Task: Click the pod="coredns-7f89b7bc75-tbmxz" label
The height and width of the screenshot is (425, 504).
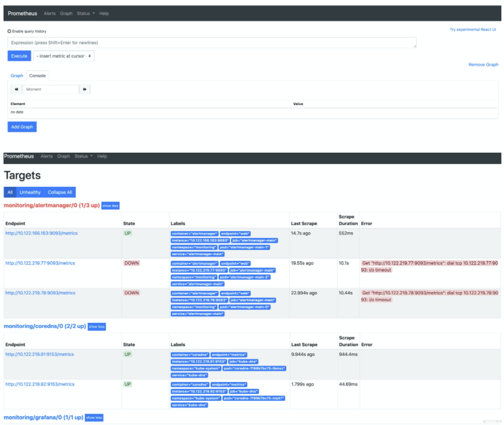Action: click(254, 369)
